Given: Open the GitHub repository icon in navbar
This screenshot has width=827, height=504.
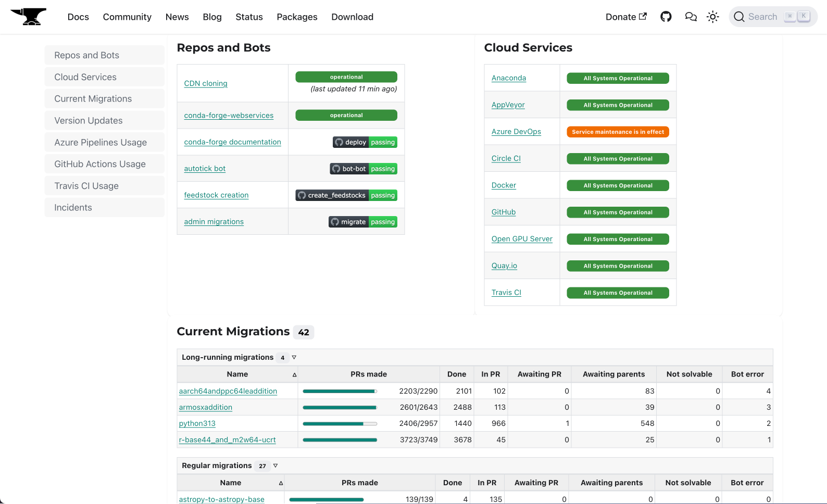Looking at the screenshot, I should [x=666, y=17].
